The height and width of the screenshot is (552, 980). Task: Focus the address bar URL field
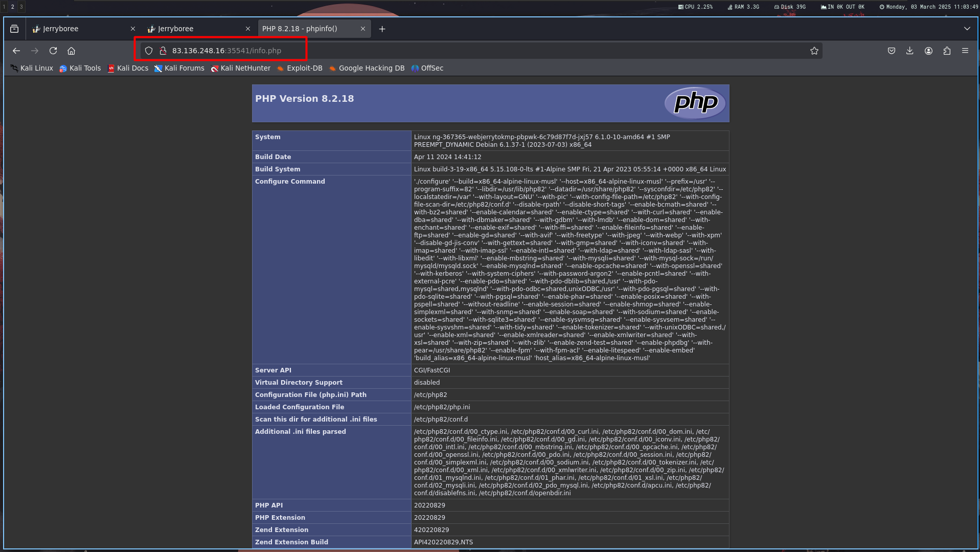(x=460, y=51)
